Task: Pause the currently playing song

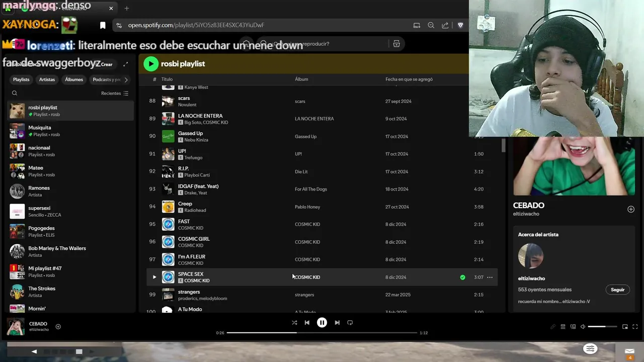Action: pyautogui.click(x=322, y=323)
